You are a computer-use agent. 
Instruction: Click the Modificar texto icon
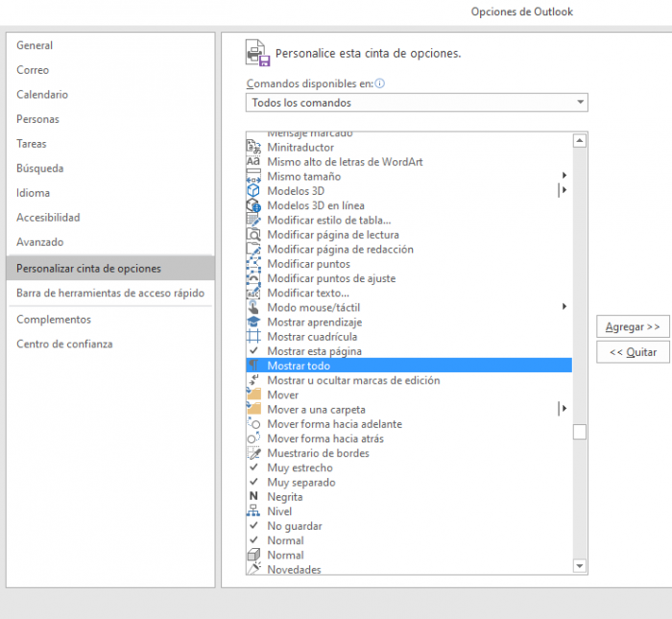click(253, 293)
